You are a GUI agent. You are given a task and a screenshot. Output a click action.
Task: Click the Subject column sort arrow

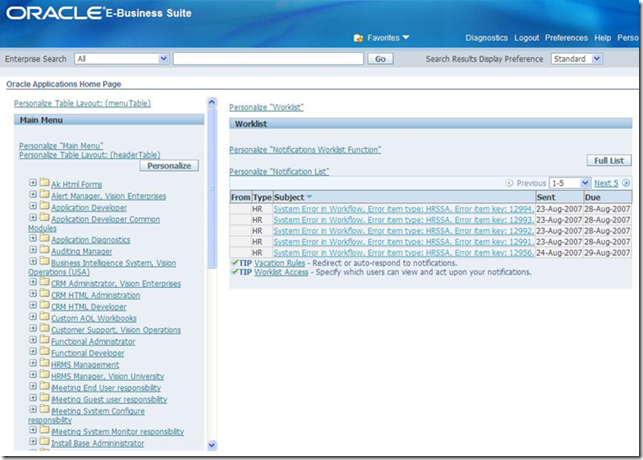tap(309, 197)
